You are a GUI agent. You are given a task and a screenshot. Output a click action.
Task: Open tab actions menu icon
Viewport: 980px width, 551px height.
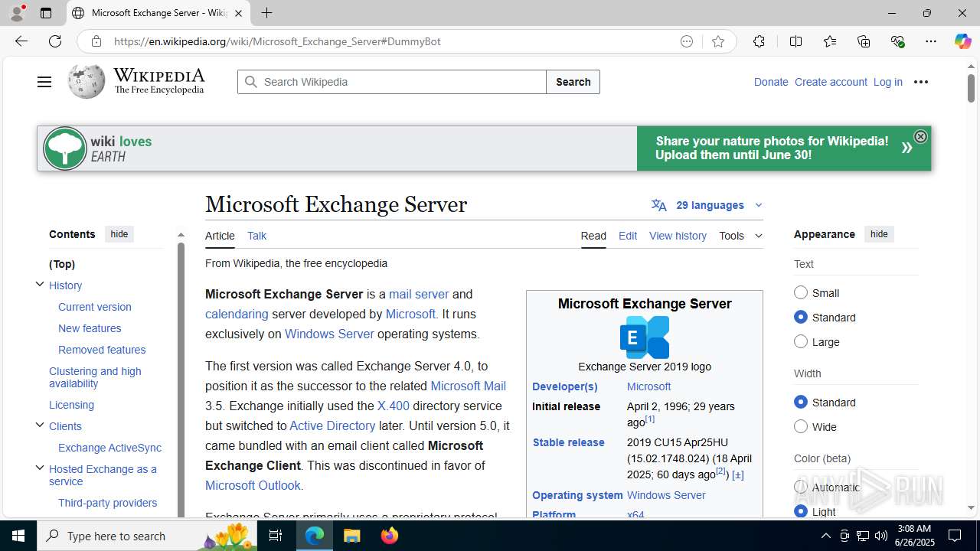point(46,13)
